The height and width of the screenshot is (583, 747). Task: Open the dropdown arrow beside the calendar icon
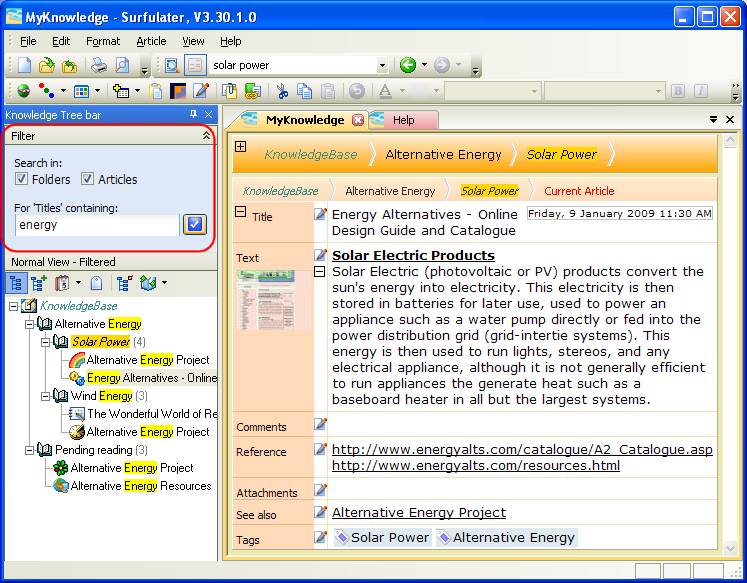coord(78,283)
